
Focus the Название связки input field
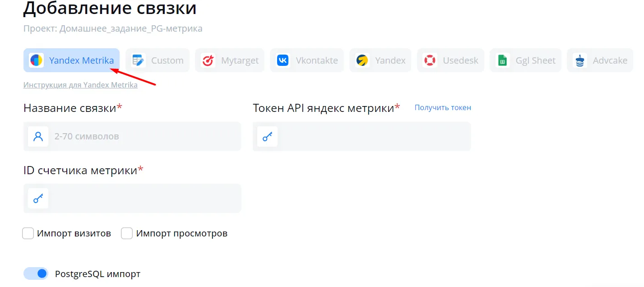[132, 136]
